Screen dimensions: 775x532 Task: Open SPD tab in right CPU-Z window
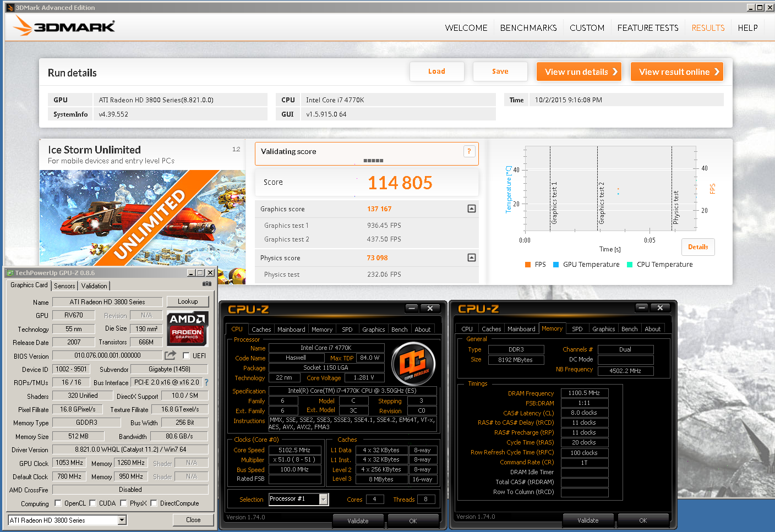pyautogui.click(x=577, y=329)
